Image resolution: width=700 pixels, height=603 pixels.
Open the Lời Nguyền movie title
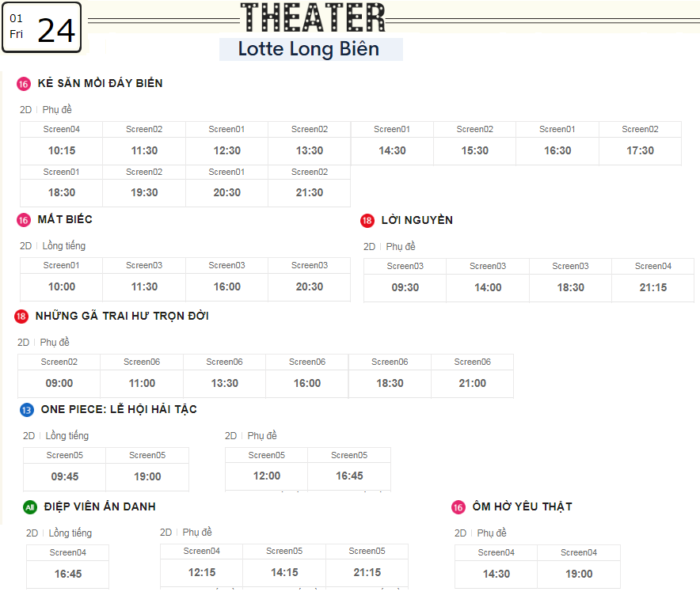click(417, 220)
